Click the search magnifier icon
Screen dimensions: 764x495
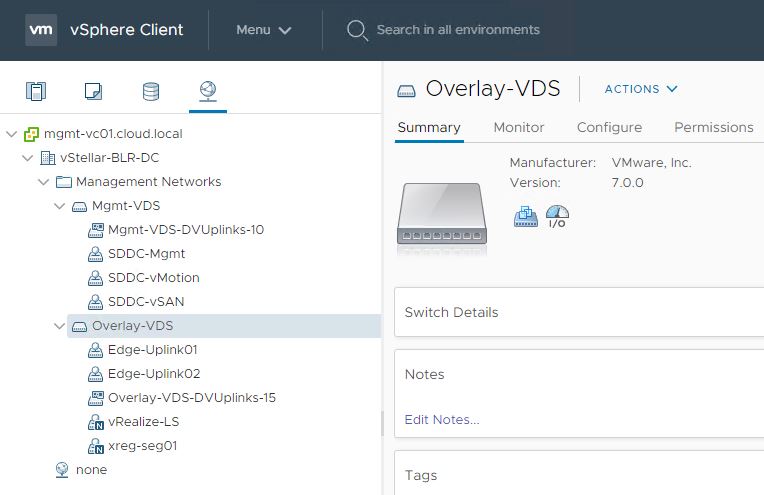click(357, 30)
